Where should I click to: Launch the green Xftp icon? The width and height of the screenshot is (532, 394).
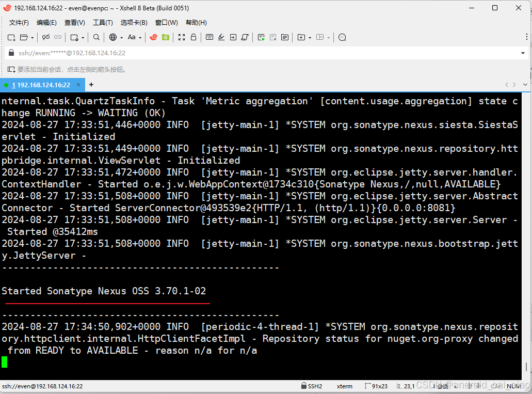pos(166,37)
